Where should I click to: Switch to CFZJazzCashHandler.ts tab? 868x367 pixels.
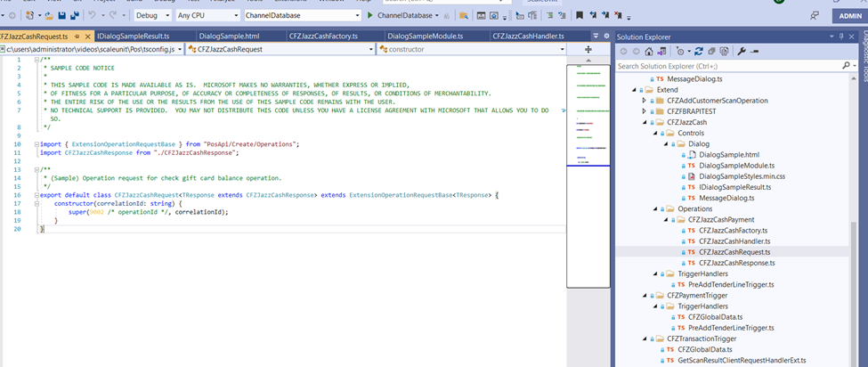(528, 37)
